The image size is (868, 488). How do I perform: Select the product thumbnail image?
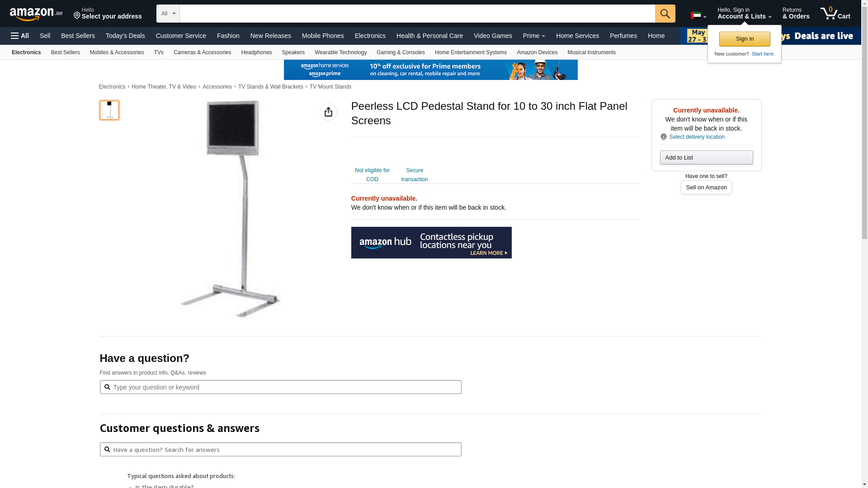[x=109, y=110]
